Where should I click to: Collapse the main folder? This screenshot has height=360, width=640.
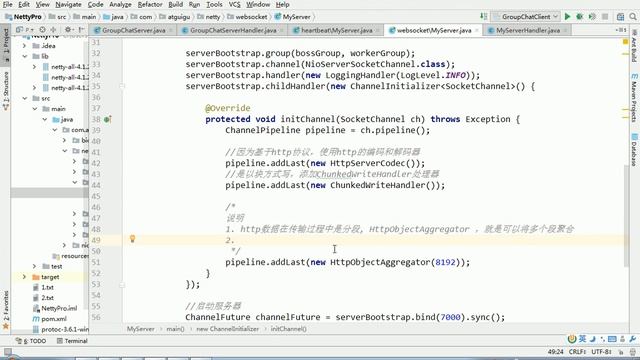click(x=35, y=109)
